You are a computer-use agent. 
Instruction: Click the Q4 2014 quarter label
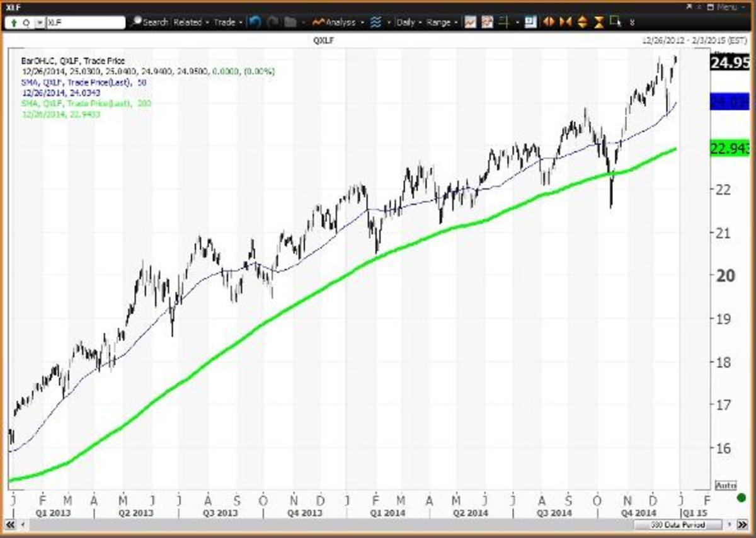coord(638,513)
